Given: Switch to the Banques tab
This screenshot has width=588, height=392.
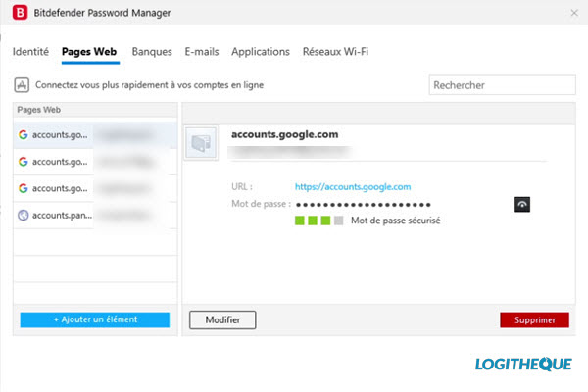Looking at the screenshot, I should (152, 52).
